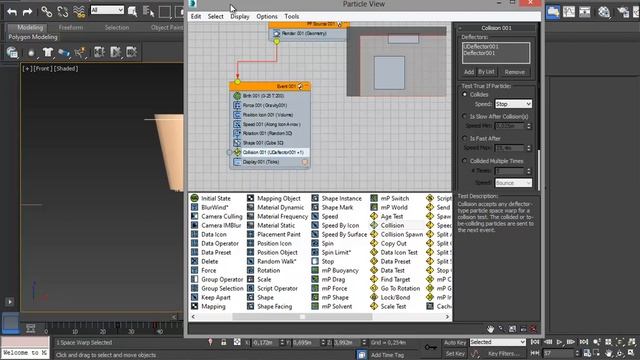Switch to the Modeling ribbon tab
The image size is (640, 360).
tap(30, 27)
